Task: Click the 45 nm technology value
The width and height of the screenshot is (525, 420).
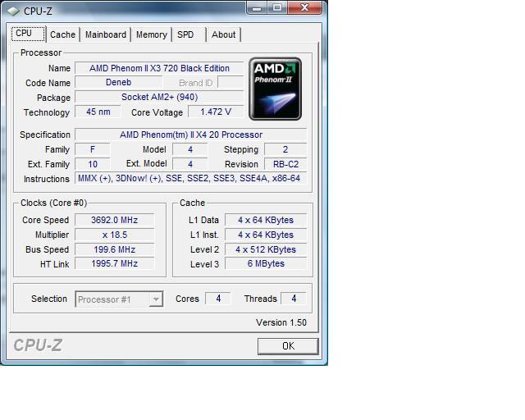Action: coord(98,112)
